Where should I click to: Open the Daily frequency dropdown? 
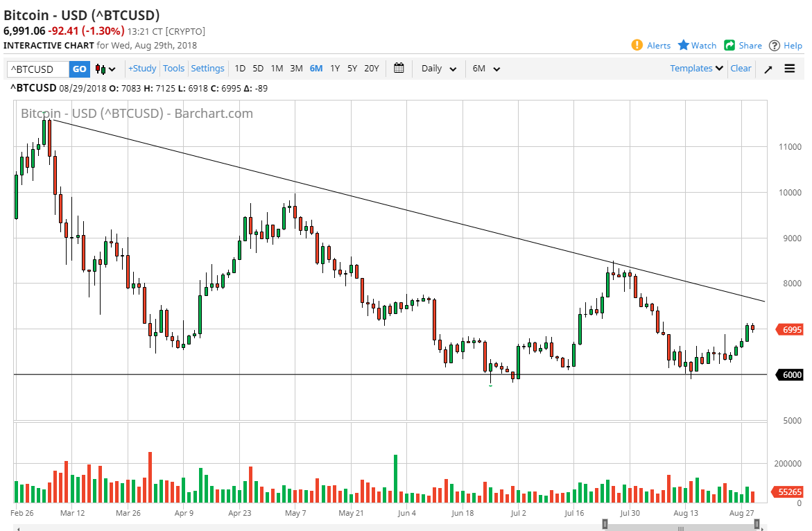click(438, 69)
